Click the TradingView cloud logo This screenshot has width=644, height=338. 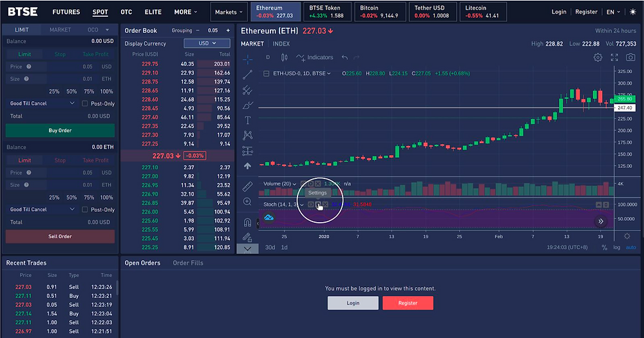coord(269,217)
